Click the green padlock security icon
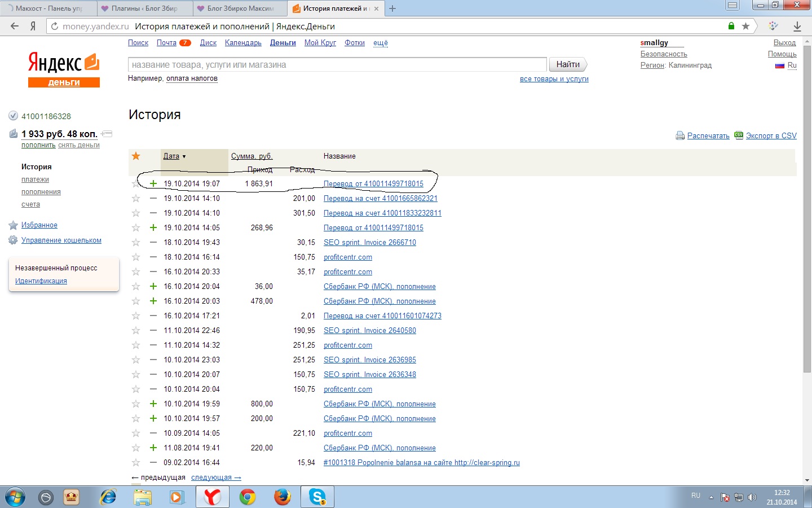This screenshot has width=812, height=508. point(731,26)
